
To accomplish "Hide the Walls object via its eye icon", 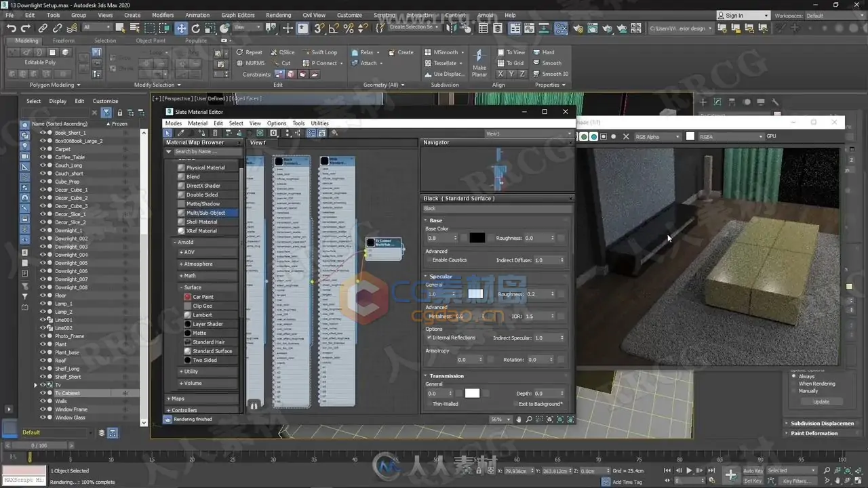I will point(43,401).
